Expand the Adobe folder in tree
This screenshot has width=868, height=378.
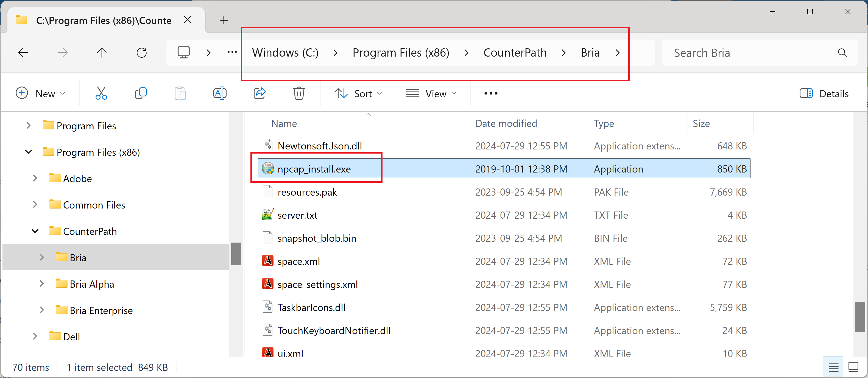point(35,178)
